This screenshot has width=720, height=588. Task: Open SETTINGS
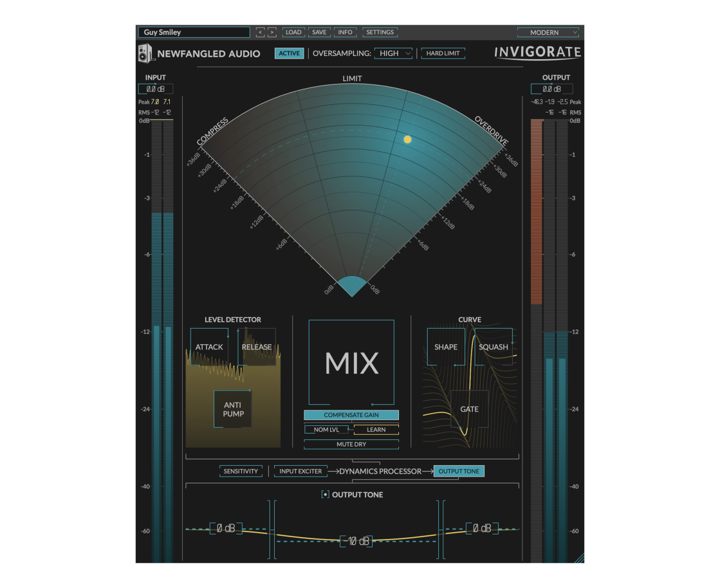pos(380,32)
